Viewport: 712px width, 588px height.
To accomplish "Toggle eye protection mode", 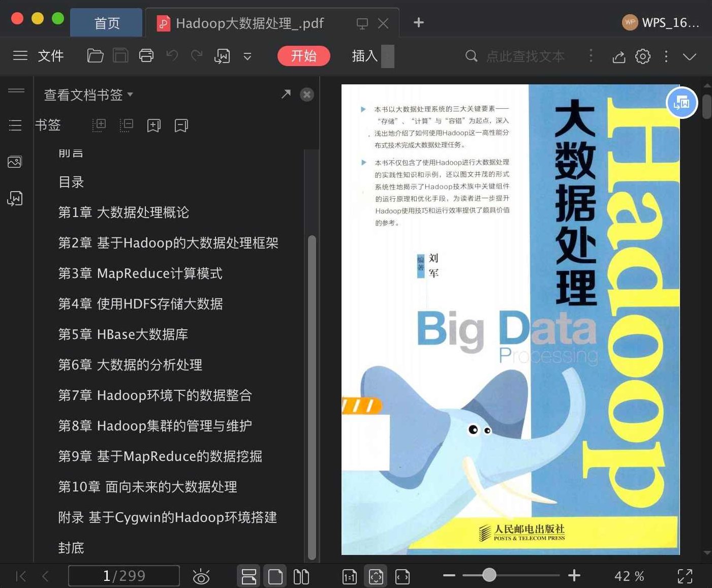I will [x=202, y=576].
